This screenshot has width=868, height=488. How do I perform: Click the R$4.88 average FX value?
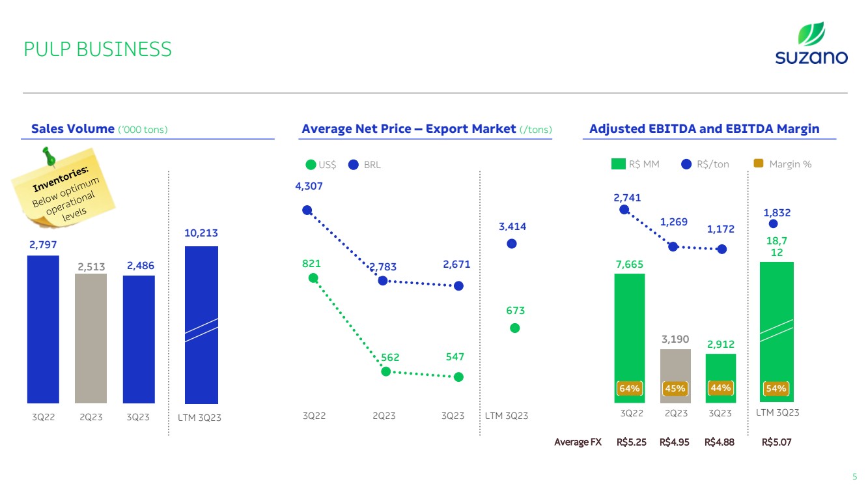click(x=720, y=442)
